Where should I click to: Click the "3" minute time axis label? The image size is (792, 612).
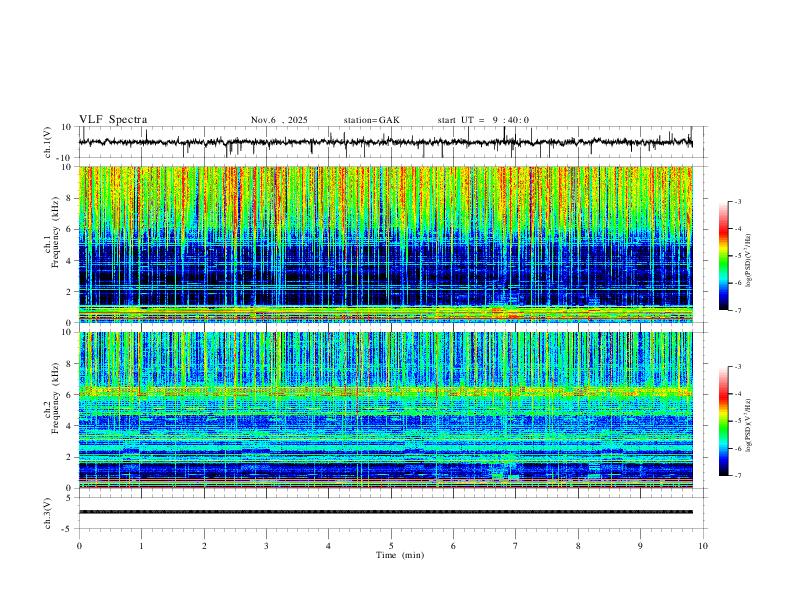pos(266,546)
